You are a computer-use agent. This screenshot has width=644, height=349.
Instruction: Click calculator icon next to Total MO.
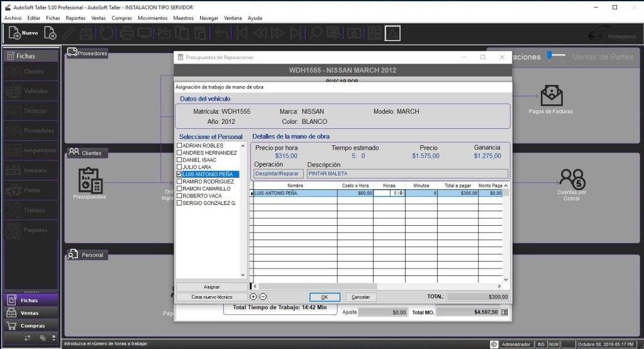coord(504,312)
